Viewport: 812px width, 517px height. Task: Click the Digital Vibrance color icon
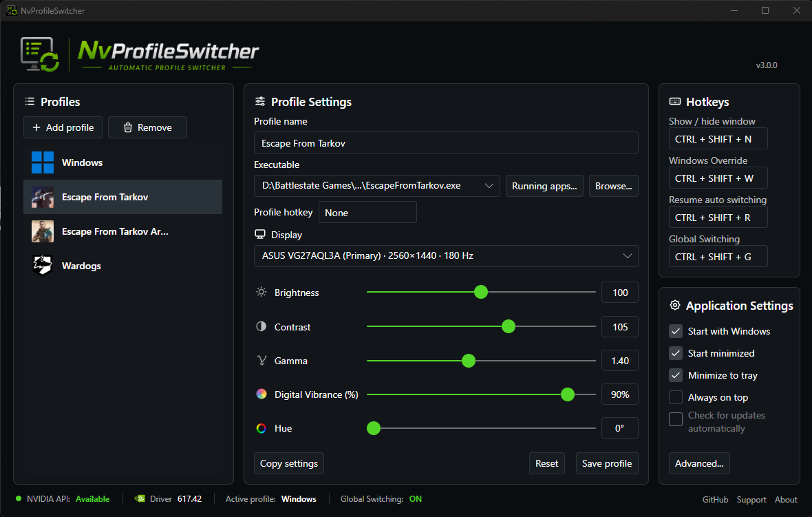[261, 394]
